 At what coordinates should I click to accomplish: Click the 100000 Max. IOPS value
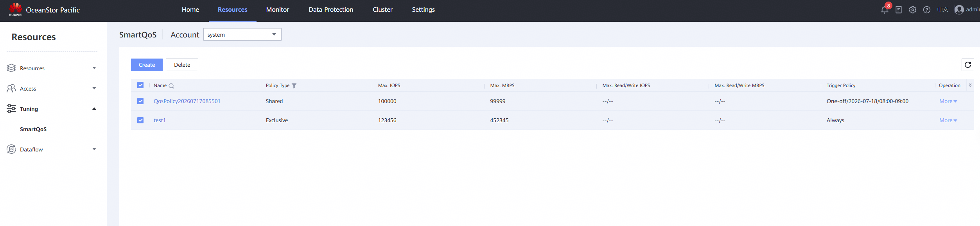click(387, 101)
